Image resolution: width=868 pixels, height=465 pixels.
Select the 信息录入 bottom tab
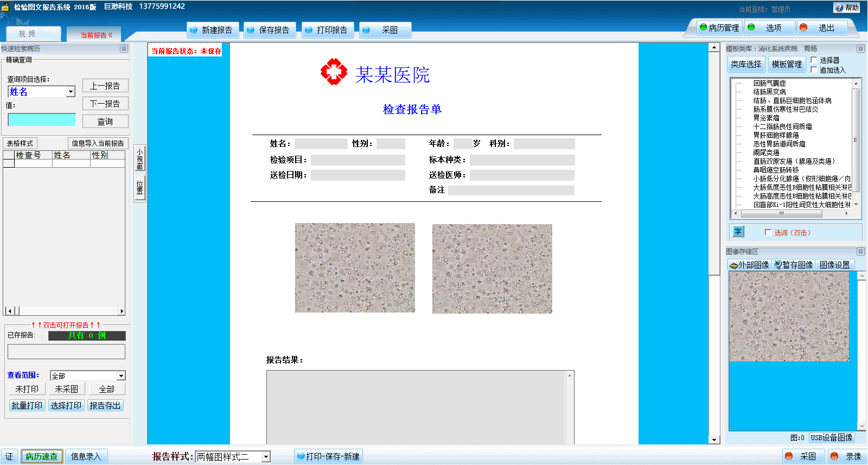[x=86, y=456]
